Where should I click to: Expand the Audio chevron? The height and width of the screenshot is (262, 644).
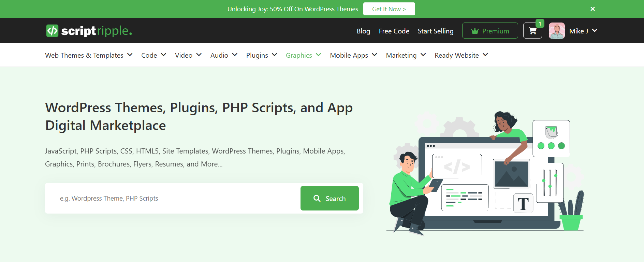coord(235,55)
